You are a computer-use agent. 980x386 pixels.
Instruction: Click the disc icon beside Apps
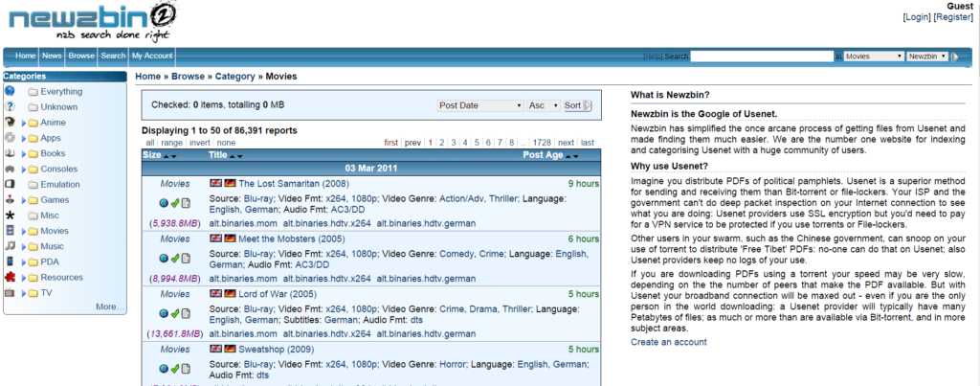coord(10,138)
